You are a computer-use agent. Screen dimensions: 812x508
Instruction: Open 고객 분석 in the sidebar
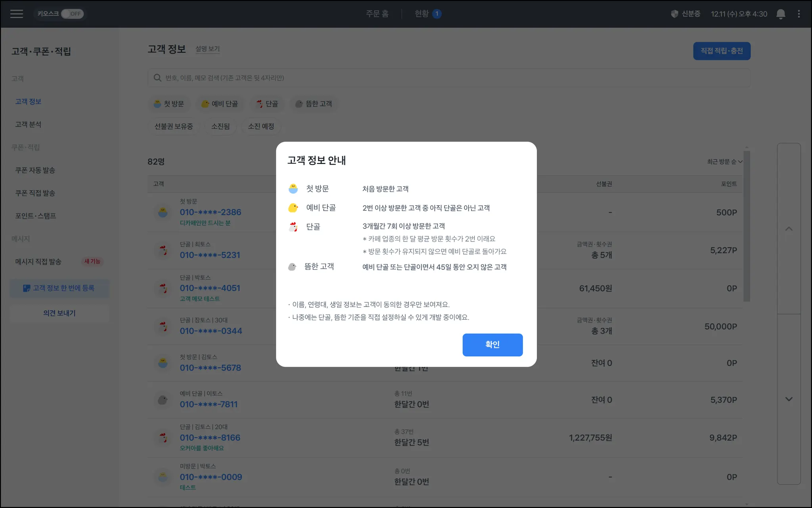28,125
